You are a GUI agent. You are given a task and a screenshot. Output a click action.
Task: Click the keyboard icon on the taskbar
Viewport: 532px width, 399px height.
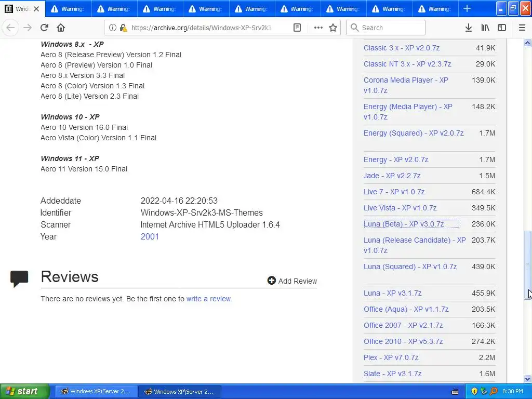(x=455, y=392)
